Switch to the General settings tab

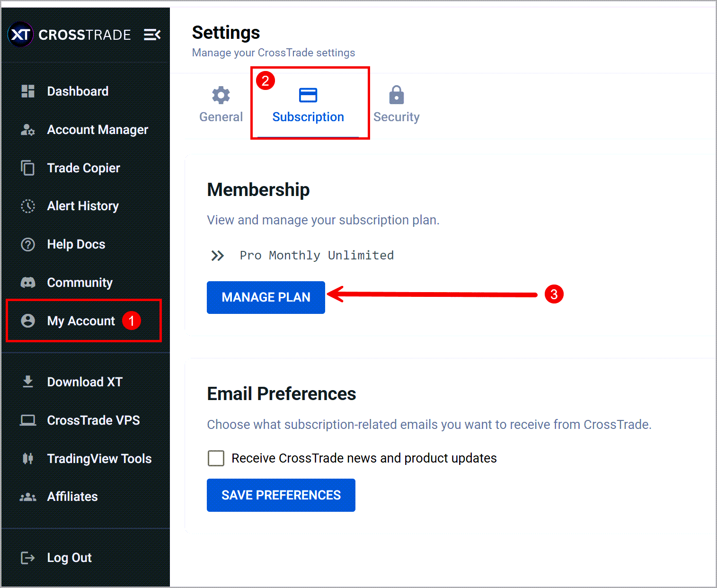pyautogui.click(x=221, y=104)
